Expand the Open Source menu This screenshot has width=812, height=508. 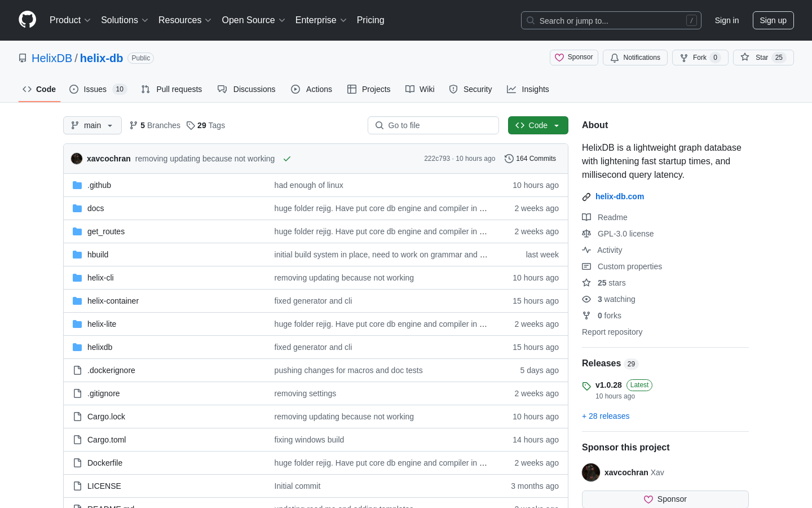(x=254, y=20)
